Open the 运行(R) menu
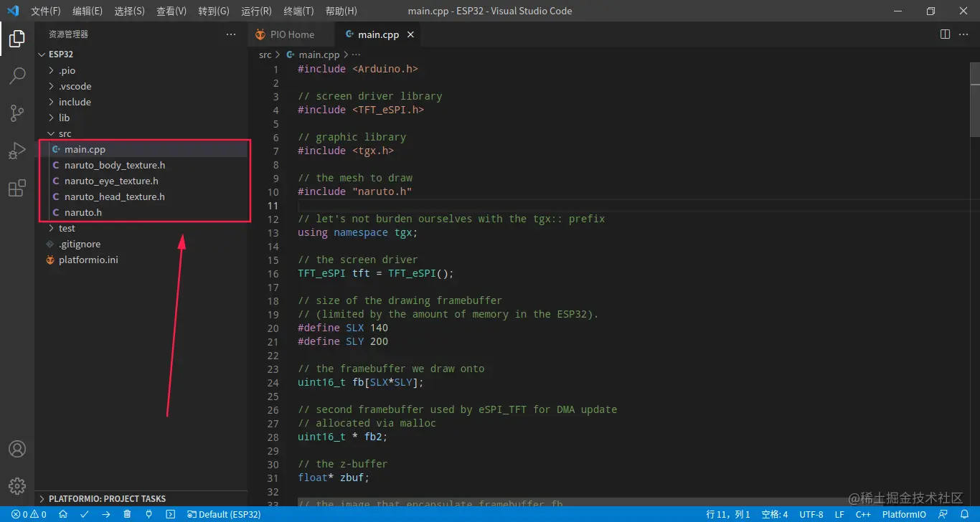The width and height of the screenshot is (980, 522). pyautogui.click(x=256, y=11)
